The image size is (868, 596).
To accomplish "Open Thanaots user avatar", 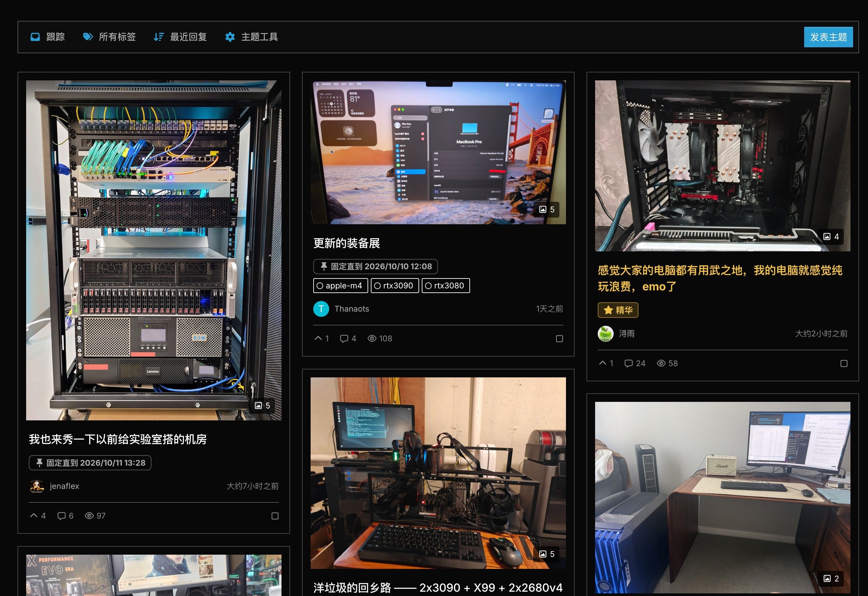I will pos(321,309).
